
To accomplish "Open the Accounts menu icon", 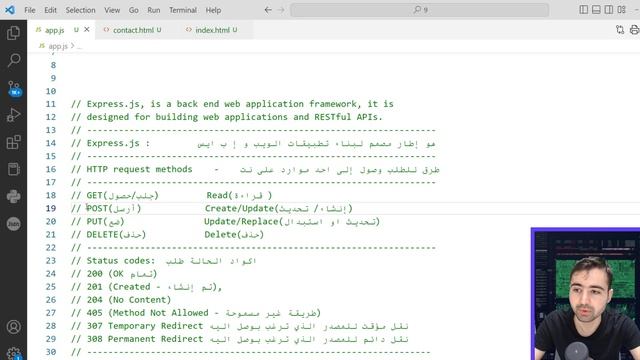I will click(13, 327).
